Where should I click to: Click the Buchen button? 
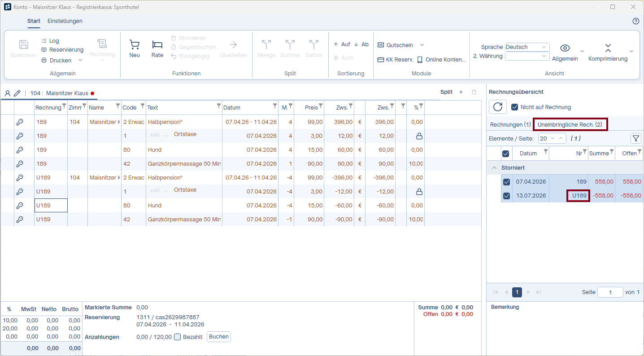219,337
